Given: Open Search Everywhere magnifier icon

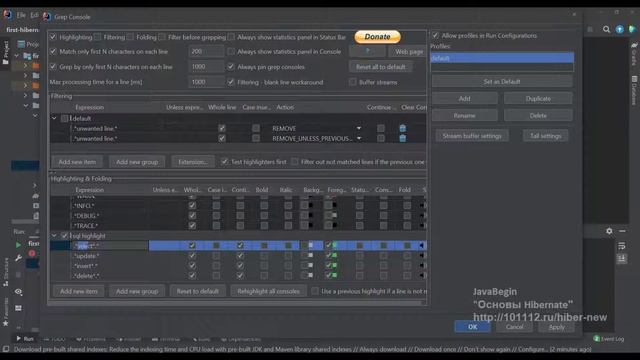Looking at the screenshot, I should (607, 29).
